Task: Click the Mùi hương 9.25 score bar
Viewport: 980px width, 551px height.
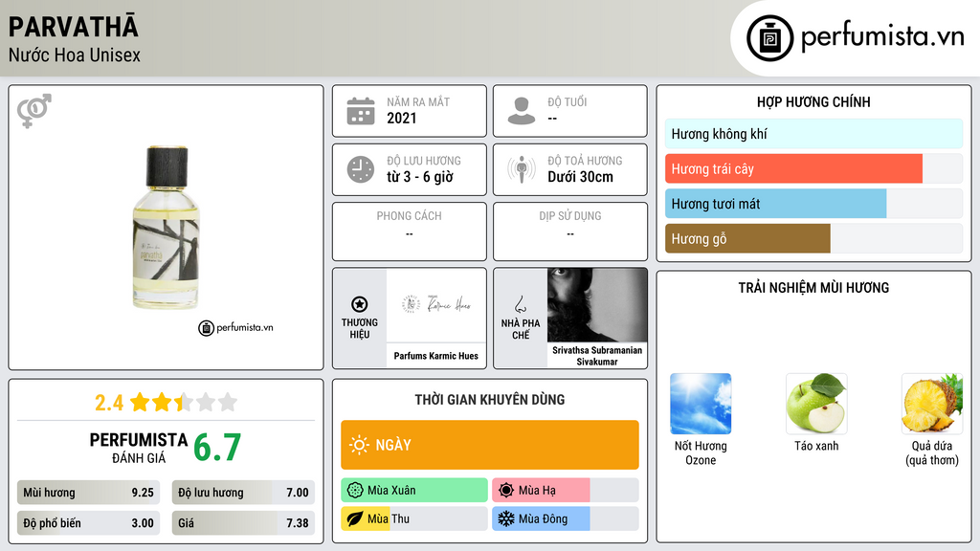Action: coord(88,493)
